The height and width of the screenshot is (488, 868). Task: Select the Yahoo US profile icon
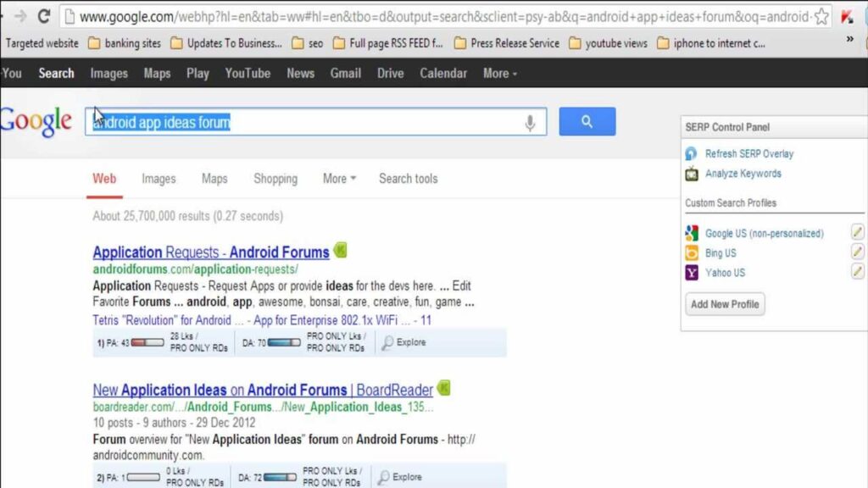pyautogui.click(x=692, y=272)
